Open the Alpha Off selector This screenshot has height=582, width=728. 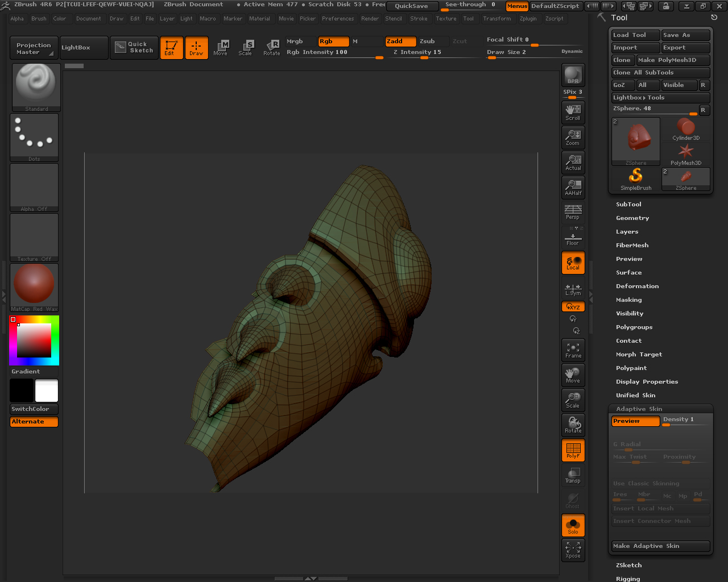pyautogui.click(x=34, y=188)
